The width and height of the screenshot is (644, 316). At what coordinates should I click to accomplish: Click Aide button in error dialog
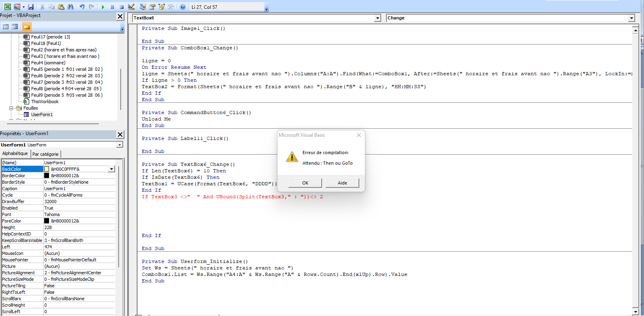pyautogui.click(x=342, y=183)
